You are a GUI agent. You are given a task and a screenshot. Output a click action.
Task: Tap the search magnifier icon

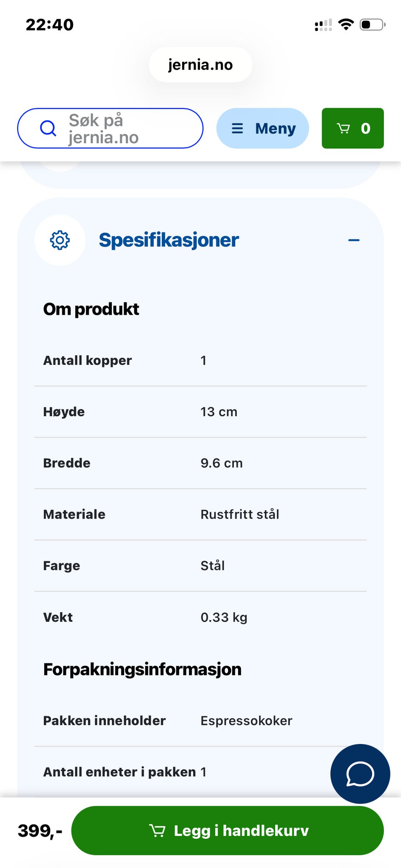tap(48, 128)
